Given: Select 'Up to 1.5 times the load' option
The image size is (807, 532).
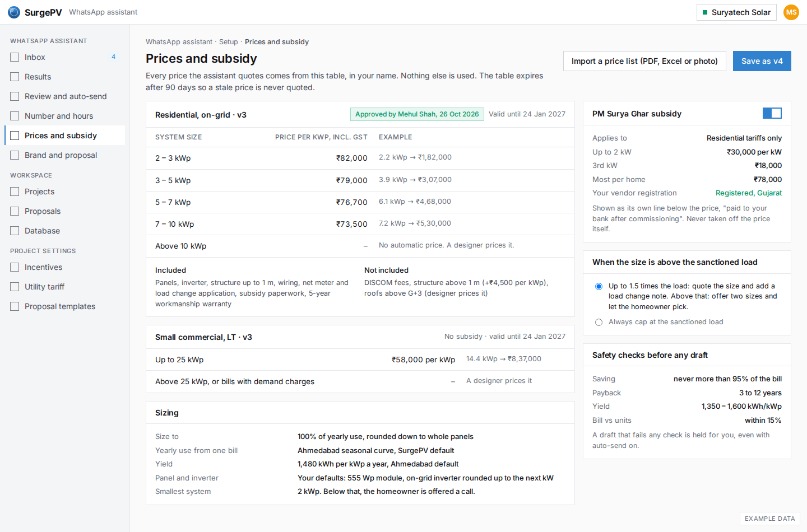Looking at the screenshot, I should tap(599, 286).
